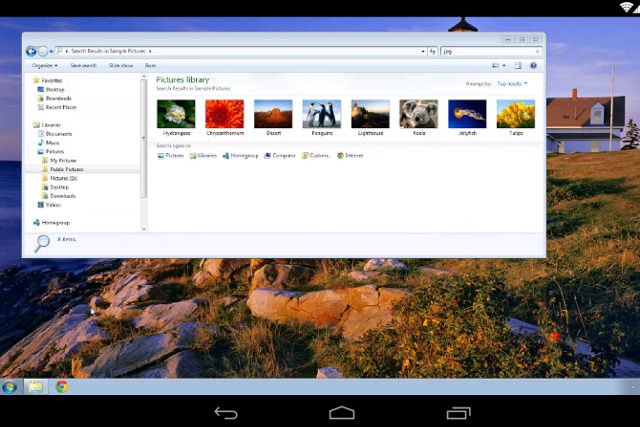Screen dimensions: 640x427
Task: Launch Chrome from the taskbar
Action: tap(62, 387)
